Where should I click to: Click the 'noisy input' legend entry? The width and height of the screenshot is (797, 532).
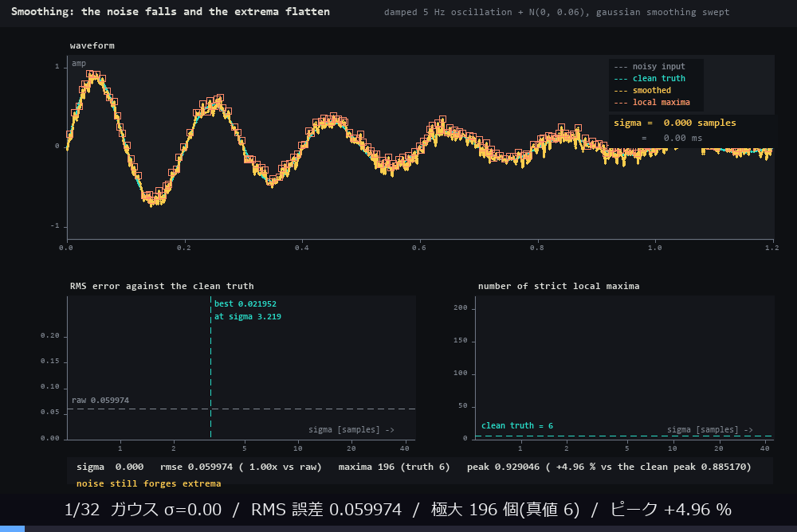click(x=650, y=67)
